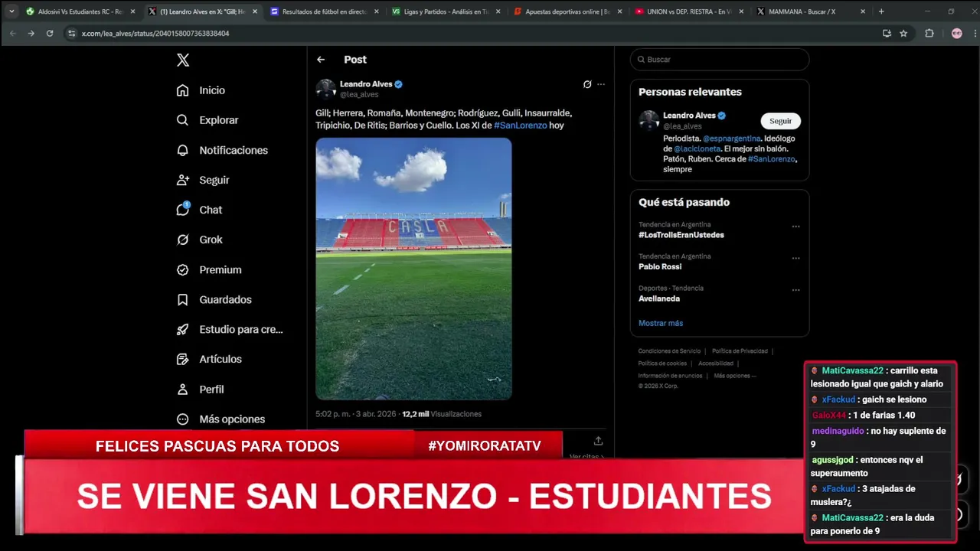The image size is (980, 551).
Task: Expand footer Más opciones link
Action: tap(735, 376)
